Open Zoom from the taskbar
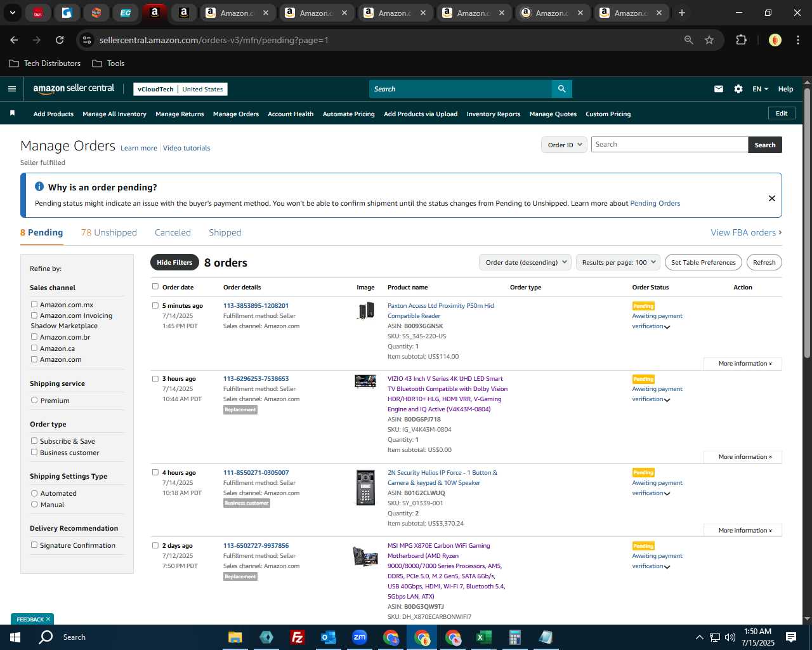This screenshot has width=812, height=650. (359, 637)
